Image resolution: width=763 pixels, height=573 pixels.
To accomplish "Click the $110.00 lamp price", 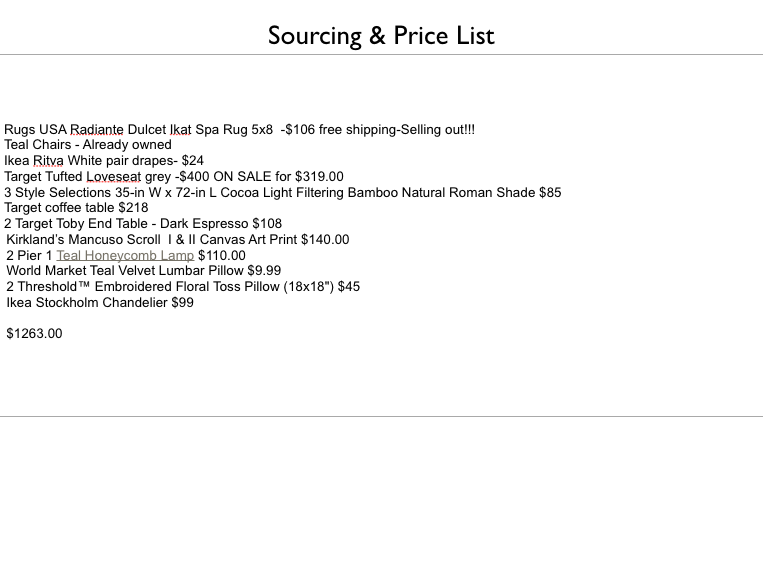I will pyautogui.click(x=222, y=255).
